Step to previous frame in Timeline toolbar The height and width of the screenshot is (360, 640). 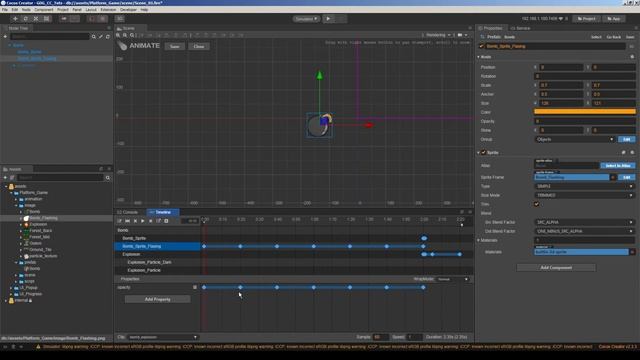[x=135, y=221]
